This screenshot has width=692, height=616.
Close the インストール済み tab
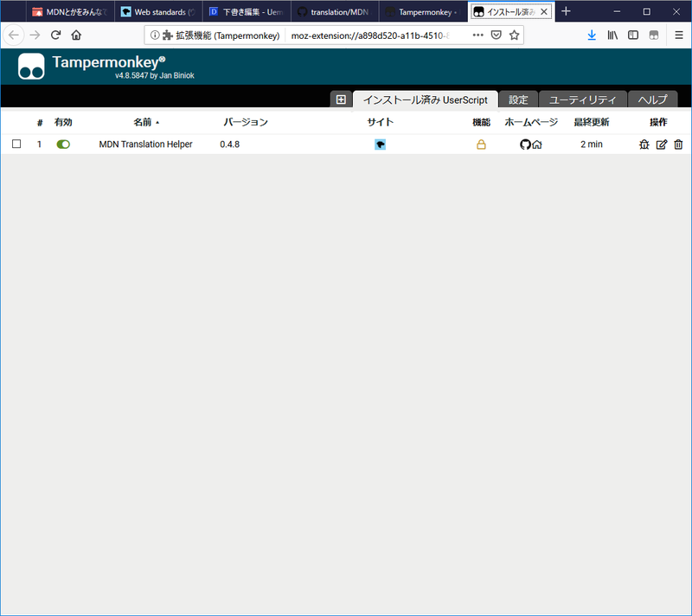[544, 12]
